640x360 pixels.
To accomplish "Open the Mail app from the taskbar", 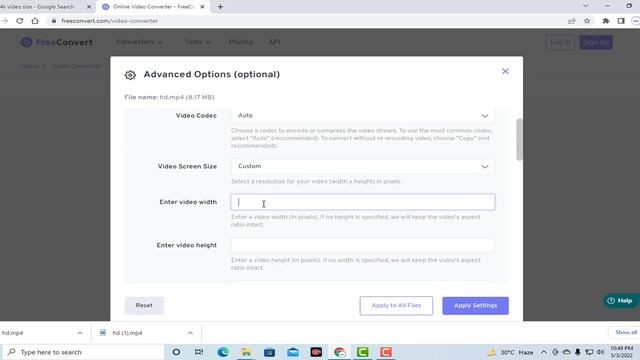I will point(293,352).
